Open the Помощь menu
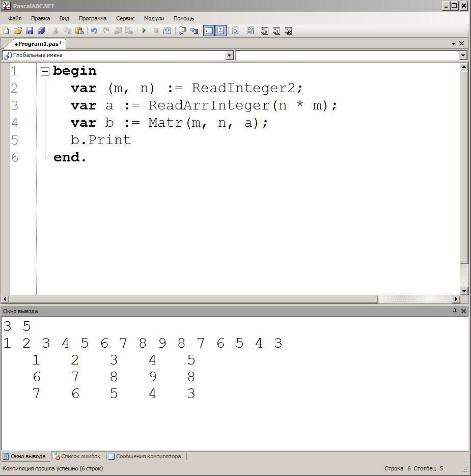The height and width of the screenshot is (476, 471). pyautogui.click(x=184, y=18)
